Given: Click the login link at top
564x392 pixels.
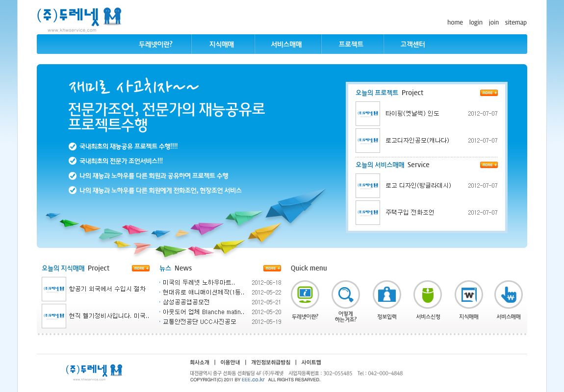Looking at the screenshot, I should pyautogui.click(x=476, y=22).
